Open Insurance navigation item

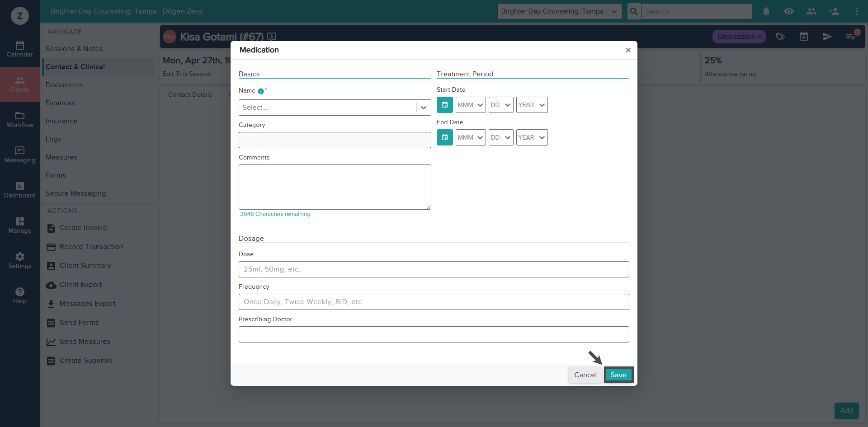[x=61, y=121]
